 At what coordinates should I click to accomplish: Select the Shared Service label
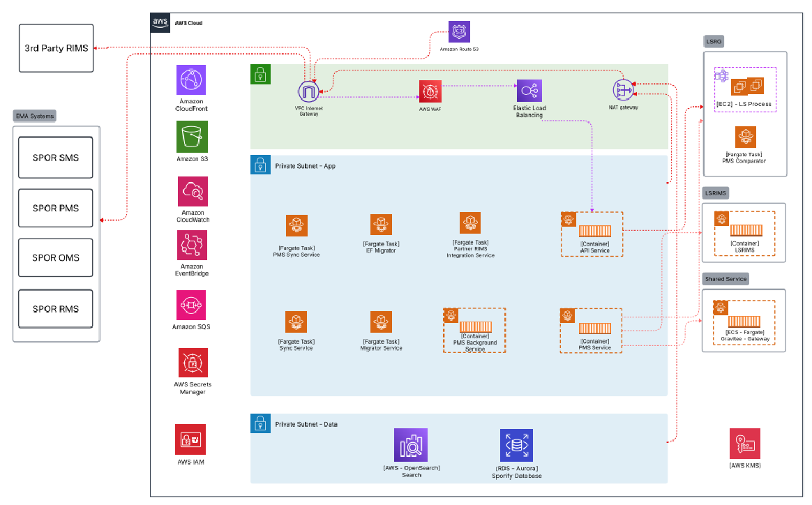click(x=725, y=278)
